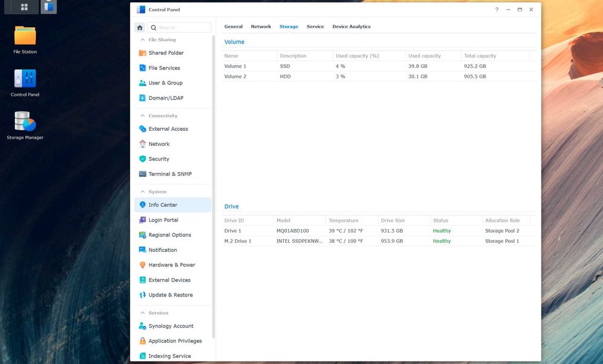Image resolution: width=603 pixels, height=364 pixels.
Task: Open External Devices icon
Action: click(x=142, y=280)
